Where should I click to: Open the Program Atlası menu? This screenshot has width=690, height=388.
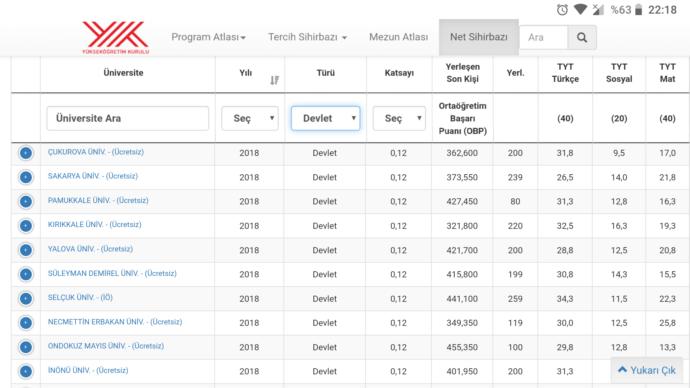click(208, 37)
